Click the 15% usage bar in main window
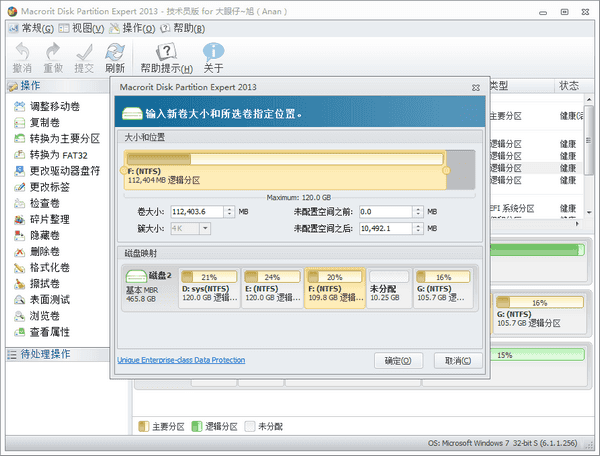600x456 pixels. 537,355
